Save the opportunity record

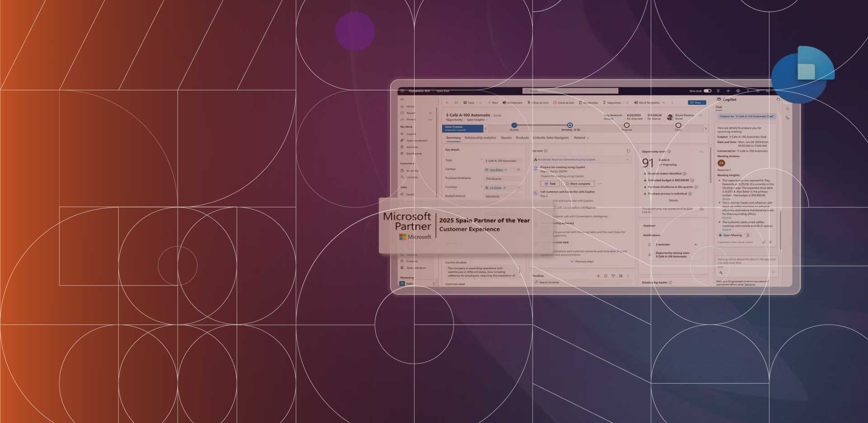click(x=469, y=103)
